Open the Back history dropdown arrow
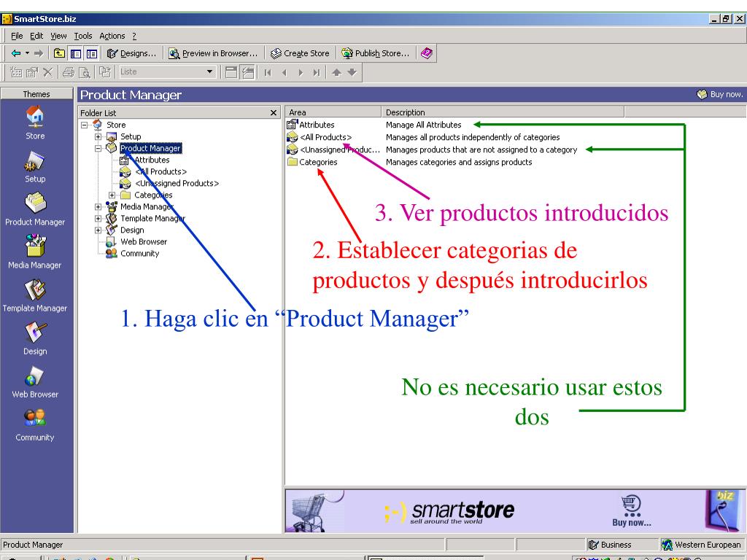 (x=27, y=53)
